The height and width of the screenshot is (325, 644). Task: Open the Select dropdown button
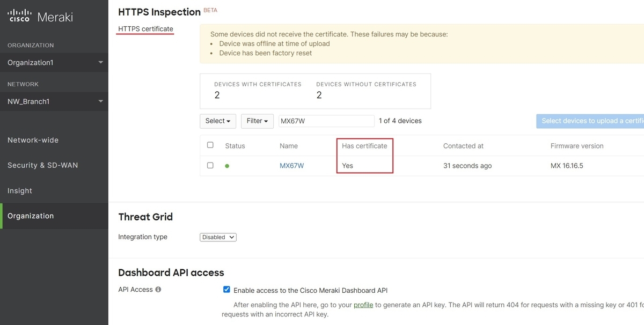point(218,121)
